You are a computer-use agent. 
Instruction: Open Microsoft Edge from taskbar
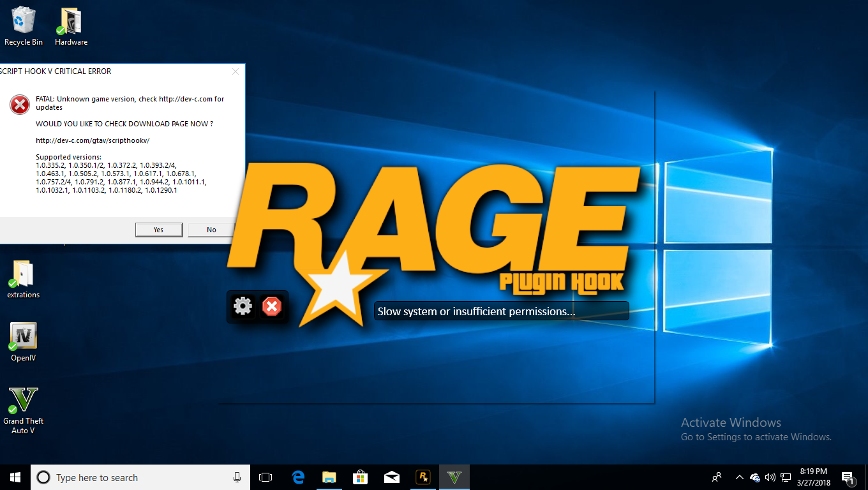(x=298, y=477)
